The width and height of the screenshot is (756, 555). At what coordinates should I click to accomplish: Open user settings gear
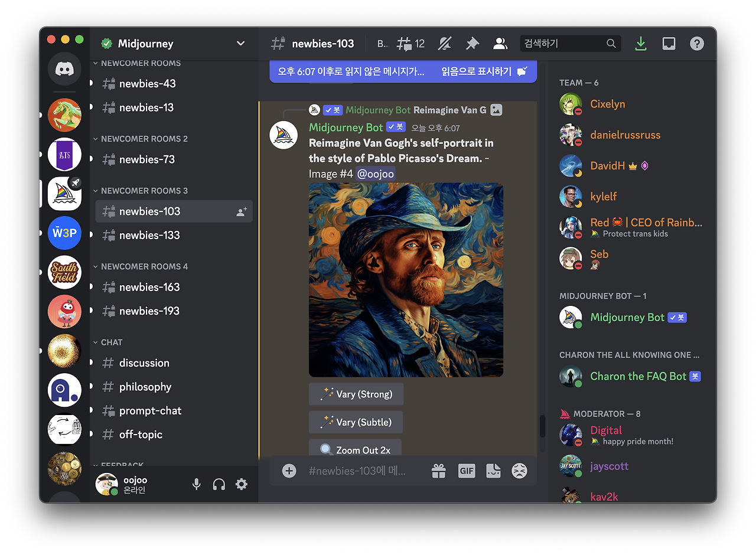pos(242,484)
